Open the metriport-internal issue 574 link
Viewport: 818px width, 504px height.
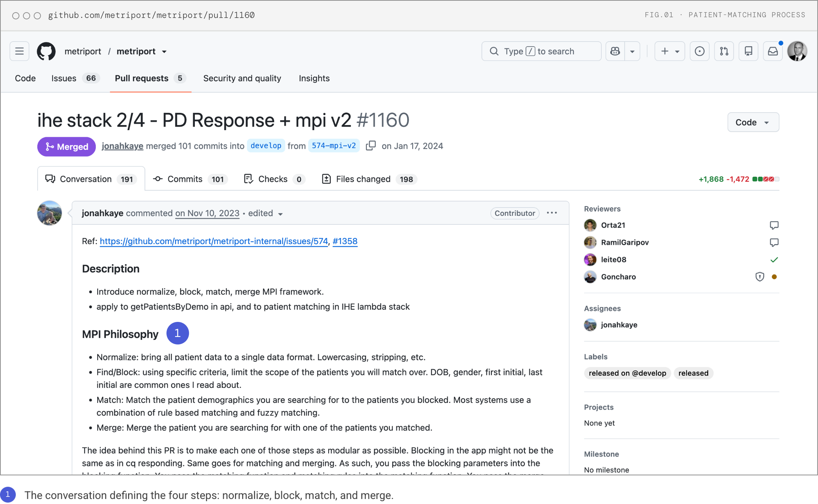(x=214, y=241)
